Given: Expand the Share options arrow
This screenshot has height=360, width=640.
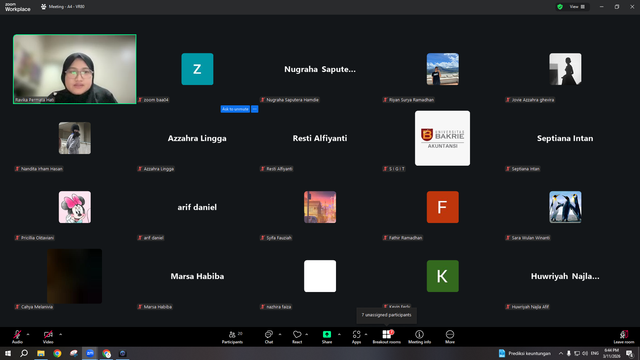Looking at the screenshot, I should click(x=339, y=334).
